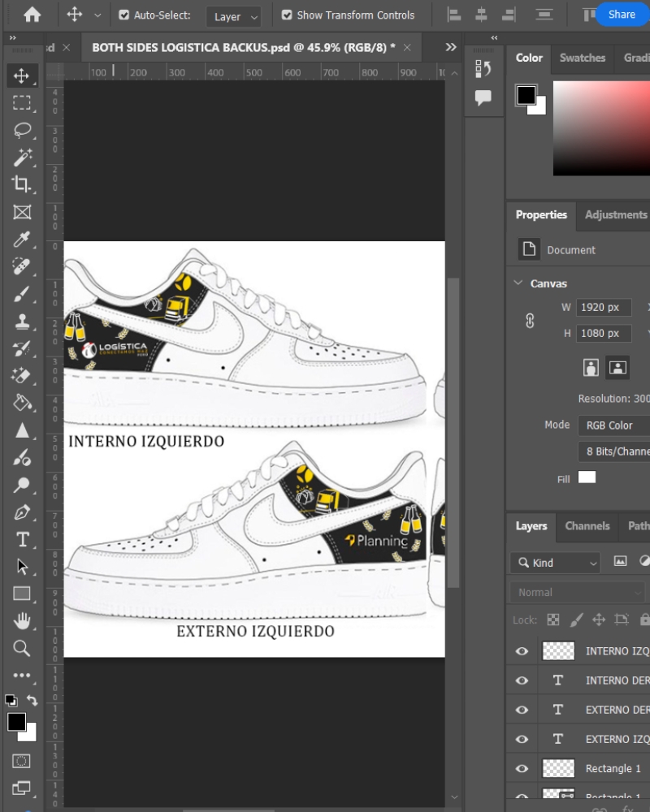Select the Rectangular Marquee tool
650x812 pixels.
tap(22, 102)
